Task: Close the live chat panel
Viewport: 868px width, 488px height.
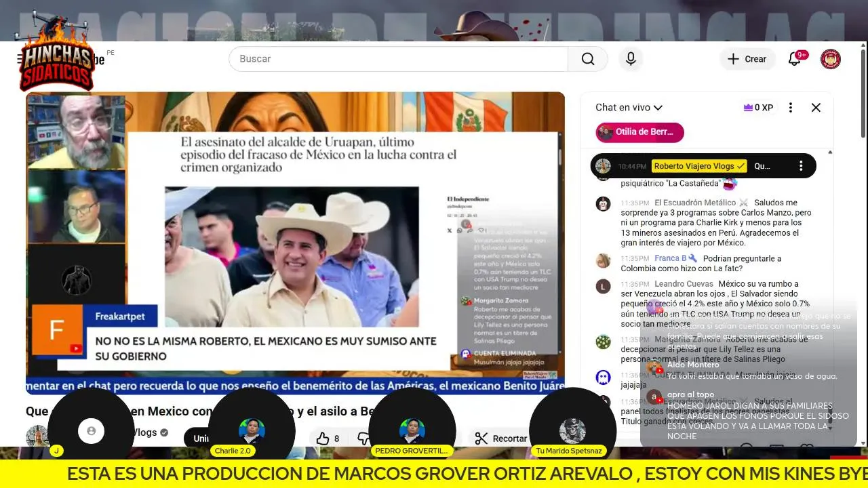Action: click(816, 107)
